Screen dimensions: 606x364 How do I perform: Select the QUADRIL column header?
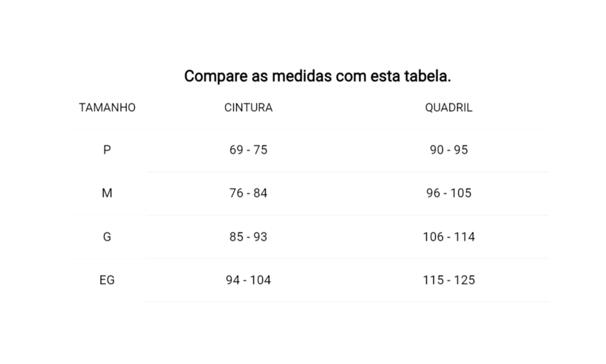click(x=449, y=108)
